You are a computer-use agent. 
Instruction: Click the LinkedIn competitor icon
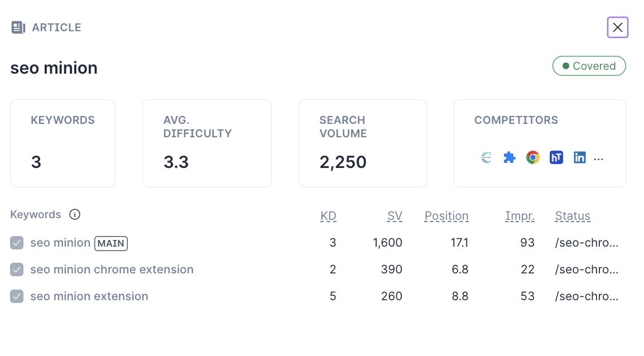pos(580,158)
